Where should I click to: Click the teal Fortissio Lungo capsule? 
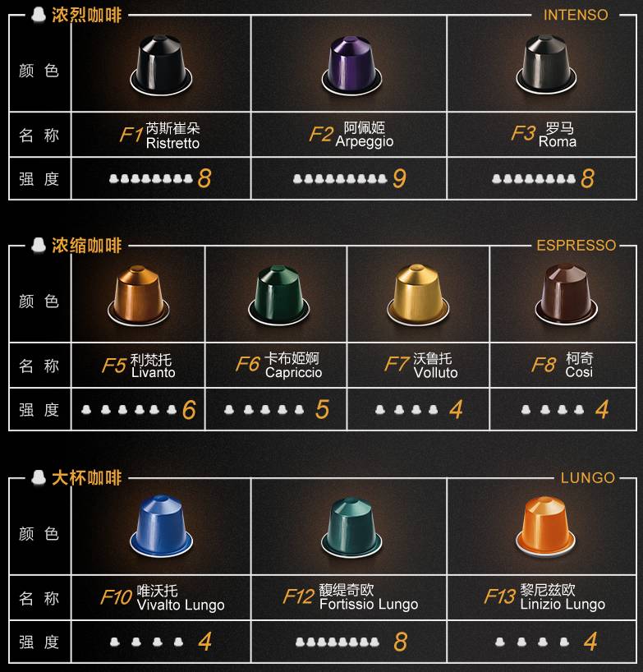pyautogui.click(x=351, y=527)
